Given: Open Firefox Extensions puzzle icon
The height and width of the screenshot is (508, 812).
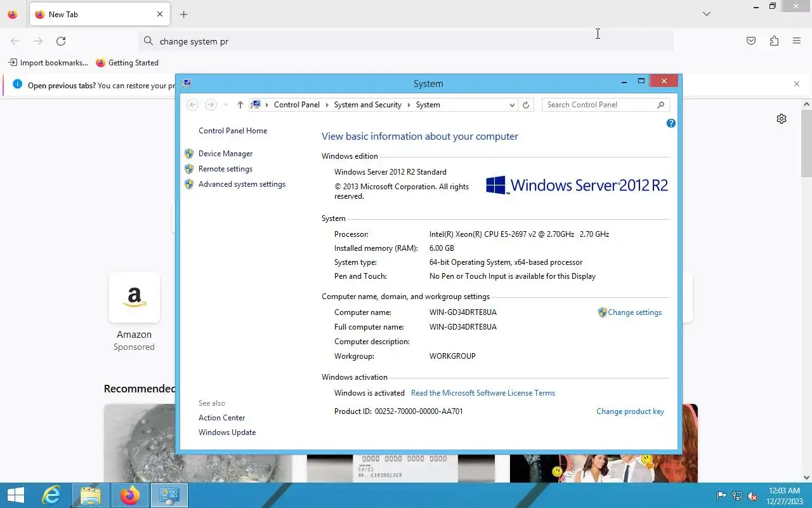Looking at the screenshot, I should pyautogui.click(x=774, y=41).
